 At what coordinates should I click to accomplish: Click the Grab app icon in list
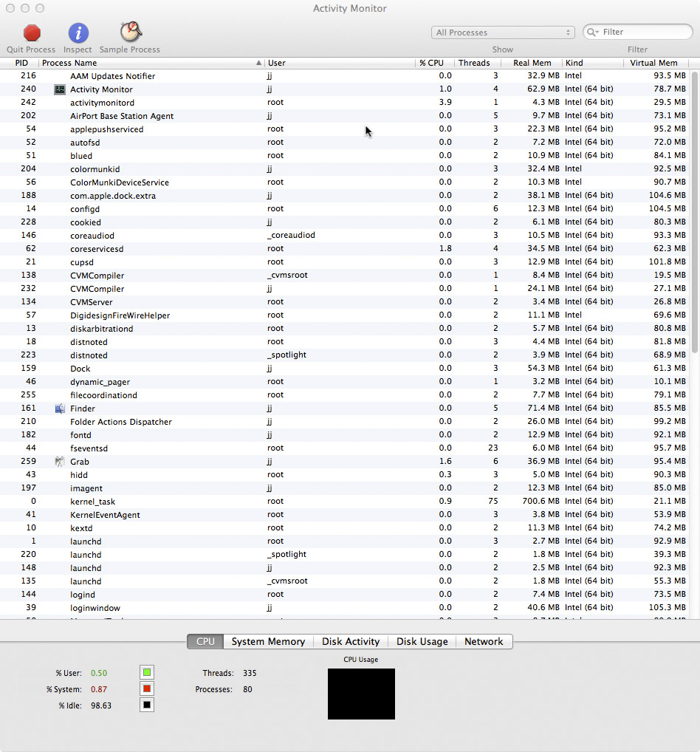coord(60,462)
